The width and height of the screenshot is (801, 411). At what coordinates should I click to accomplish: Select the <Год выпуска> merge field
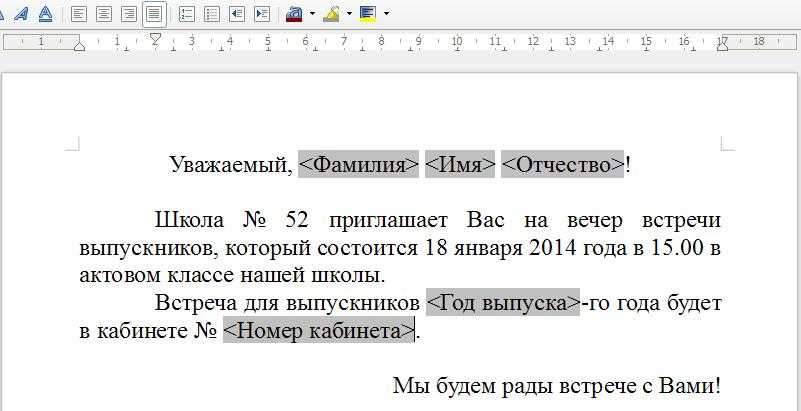point(503,303)
